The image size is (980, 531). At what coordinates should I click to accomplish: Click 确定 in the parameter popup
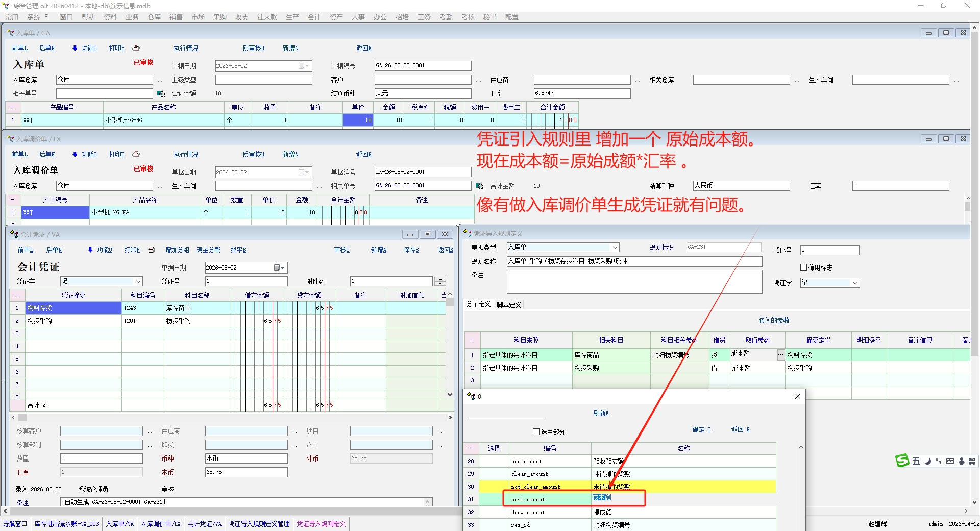701,429
